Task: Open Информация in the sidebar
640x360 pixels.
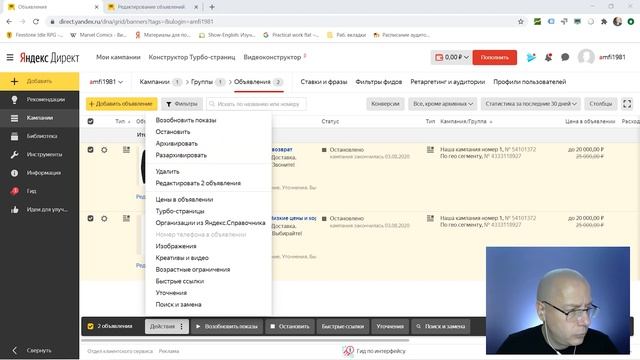Action: pyautogui.click(x=40, y=173)
